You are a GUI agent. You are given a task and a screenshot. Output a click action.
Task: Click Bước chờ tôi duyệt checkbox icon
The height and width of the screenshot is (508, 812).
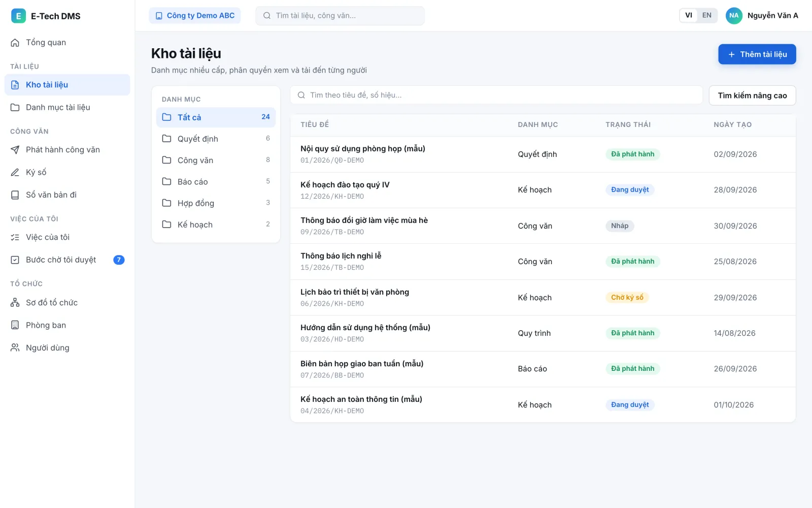[15, 260]
